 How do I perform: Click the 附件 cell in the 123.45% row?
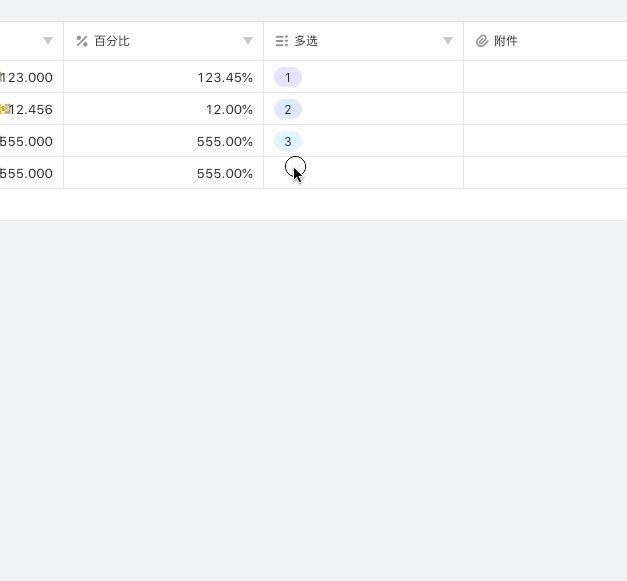tap(545, 77)
